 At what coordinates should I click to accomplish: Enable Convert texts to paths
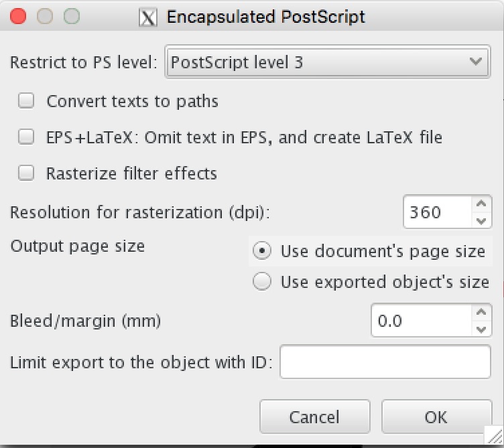click(x=26, y=102)
